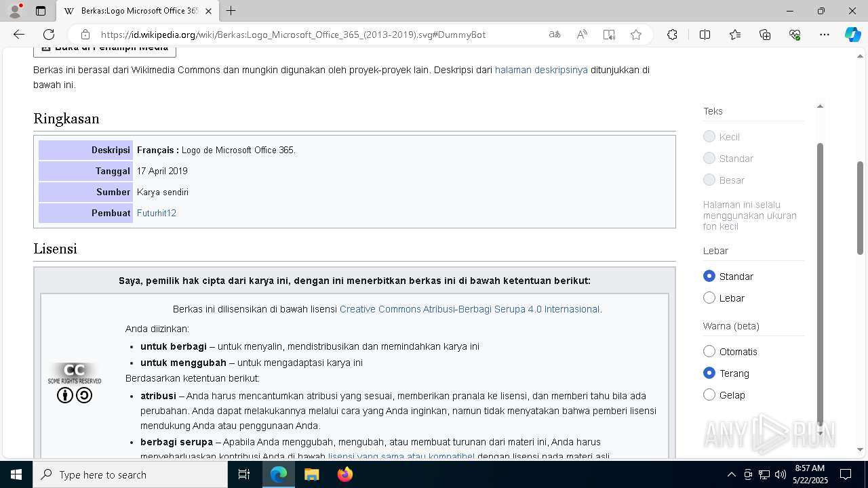Viewport: 868px width, 488px height.
Task: Select Besar text size radio
Action: click(x=709, y=180)
